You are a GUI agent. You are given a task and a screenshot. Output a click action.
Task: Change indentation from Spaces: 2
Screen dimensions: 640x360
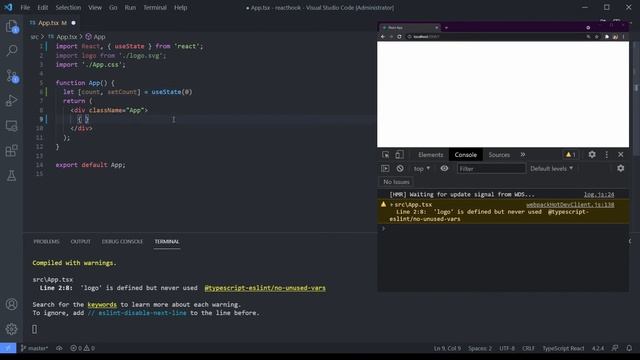point(480,348)
